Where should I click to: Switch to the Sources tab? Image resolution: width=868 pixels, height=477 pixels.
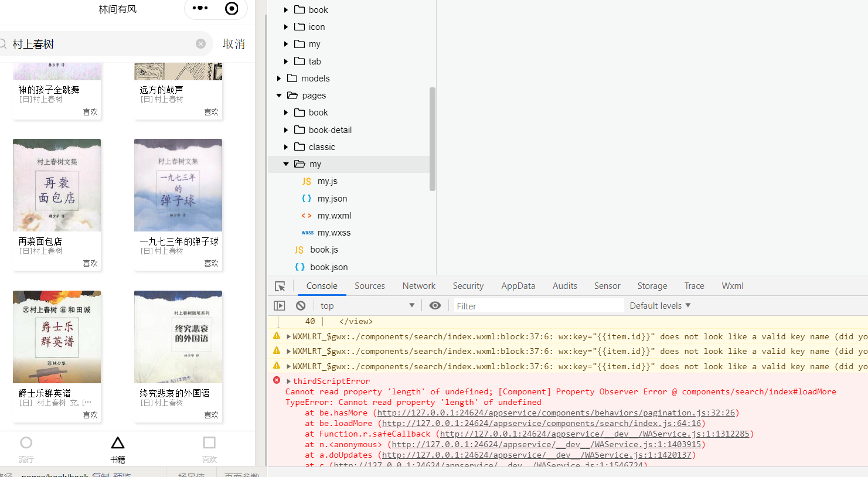pos(370,286)
